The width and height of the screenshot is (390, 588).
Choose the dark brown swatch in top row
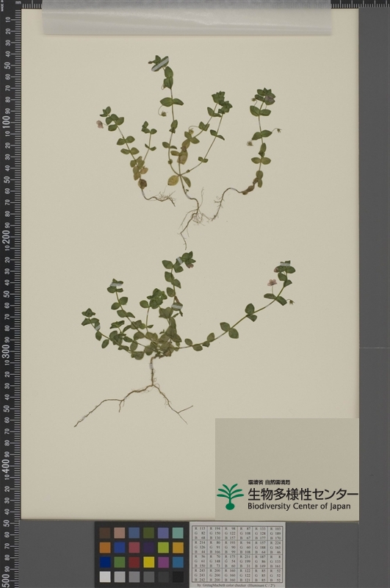click(x=105, y=533)
